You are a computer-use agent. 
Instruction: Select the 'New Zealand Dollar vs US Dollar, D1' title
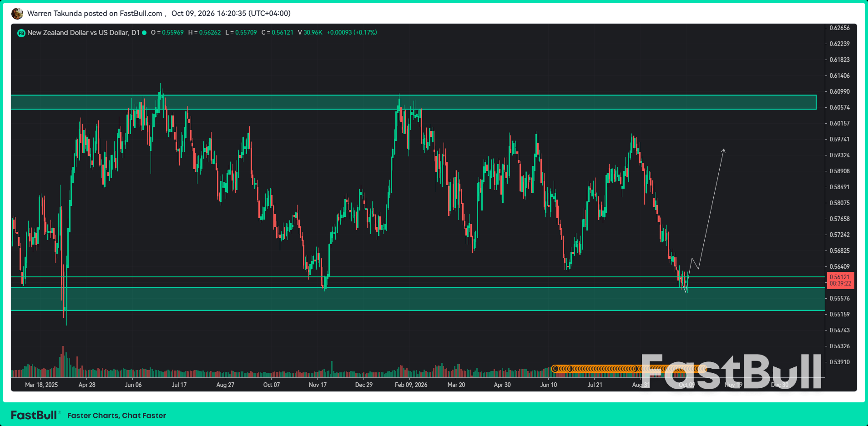coord(83,33)
